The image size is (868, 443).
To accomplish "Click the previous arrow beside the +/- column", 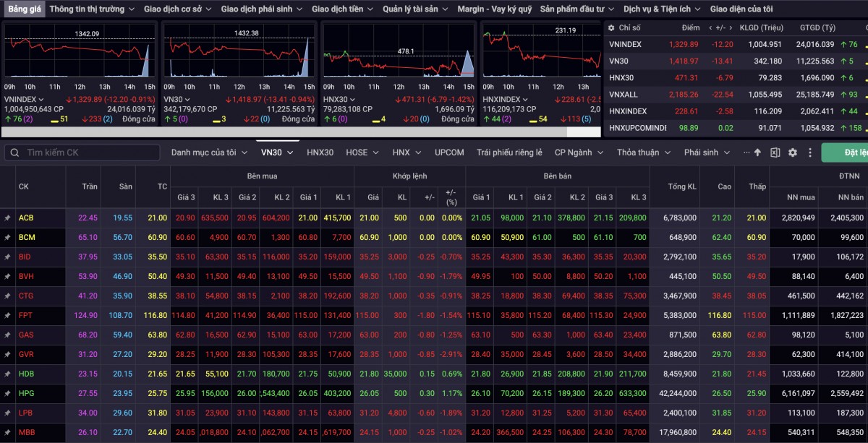I will click(x=710, y=27).
